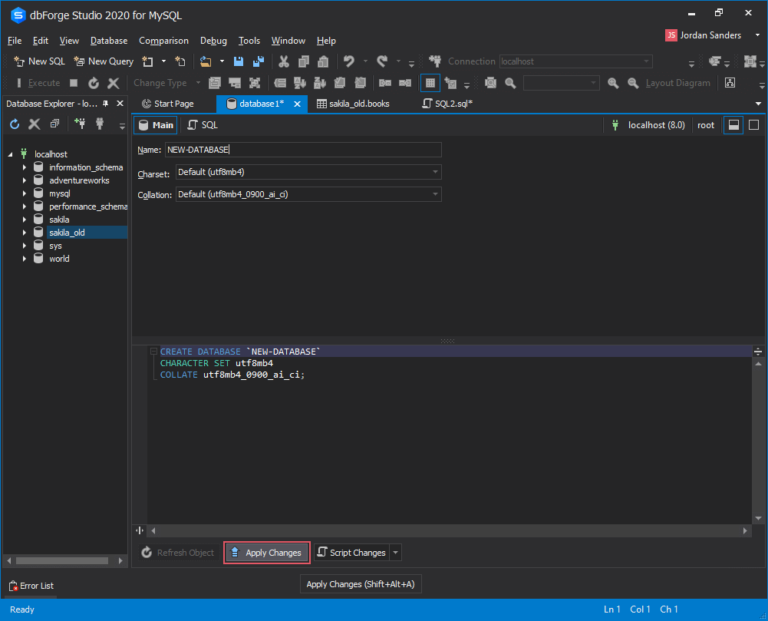Open the Tools menu
This screenshot has height=621, width=768.
[x=249, y=41]
